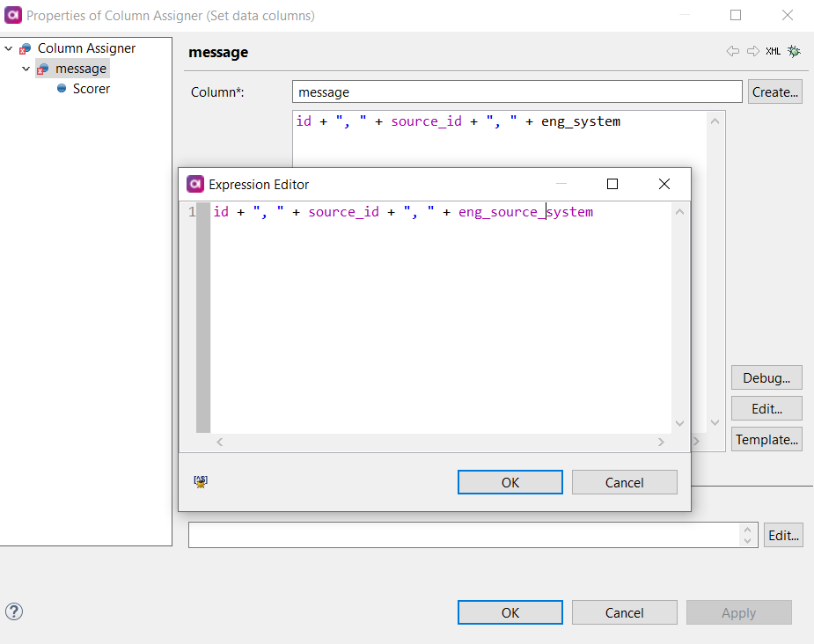
Task: Click the green bug debug icon
Action: click(x=794, y=52)
